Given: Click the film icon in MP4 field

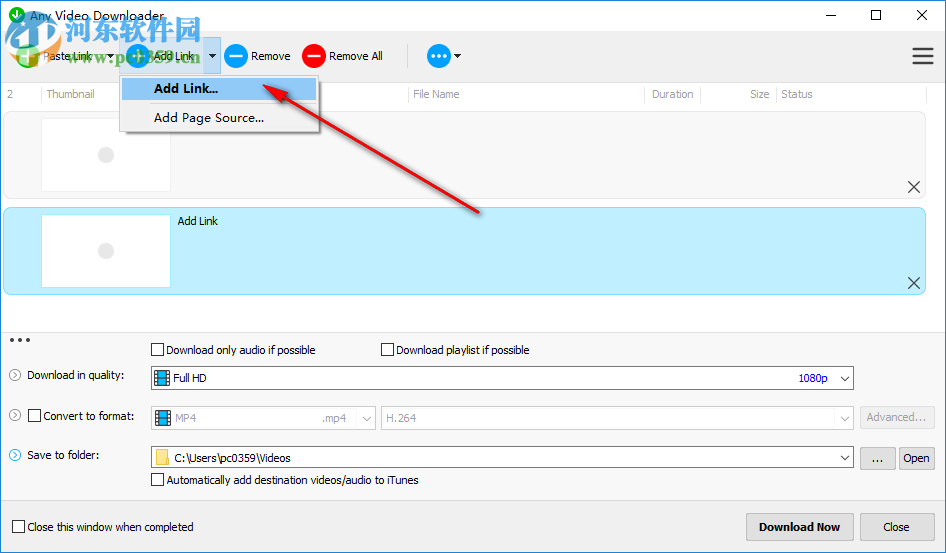Looking at the screenshot, I should (162, 418).
